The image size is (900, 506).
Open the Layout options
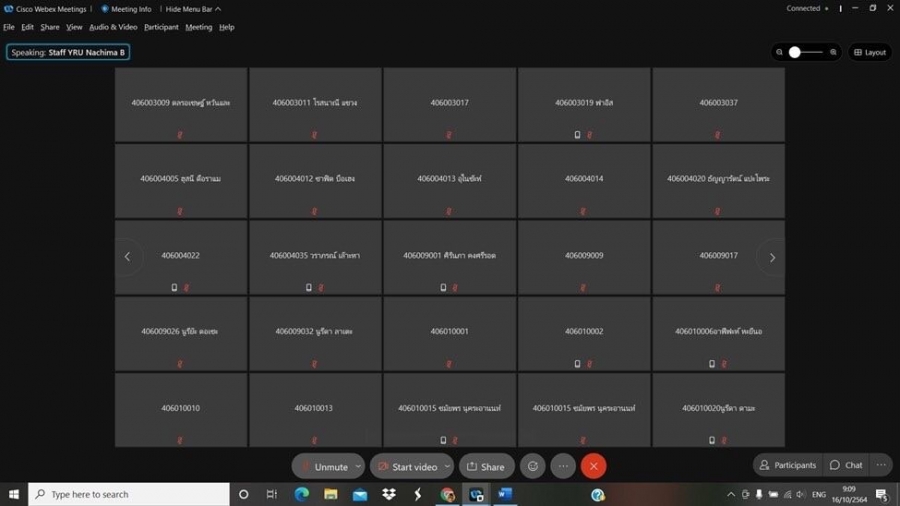pos(870,52)
